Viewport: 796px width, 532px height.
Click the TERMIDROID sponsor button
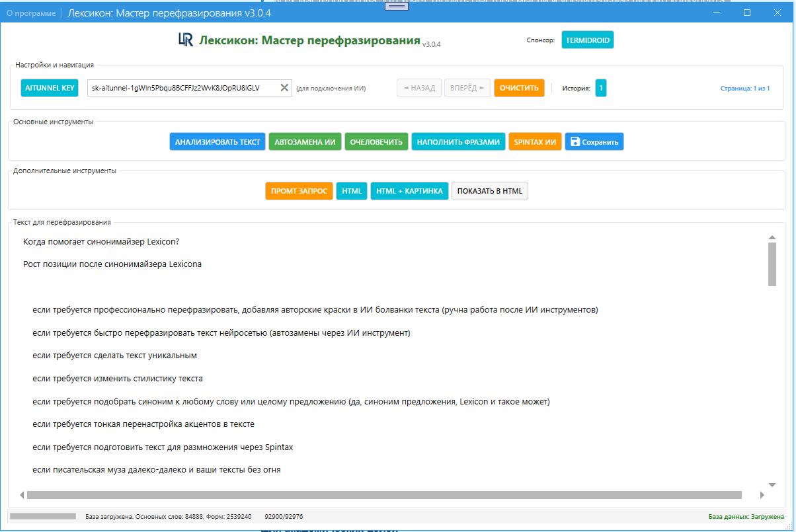587,40
